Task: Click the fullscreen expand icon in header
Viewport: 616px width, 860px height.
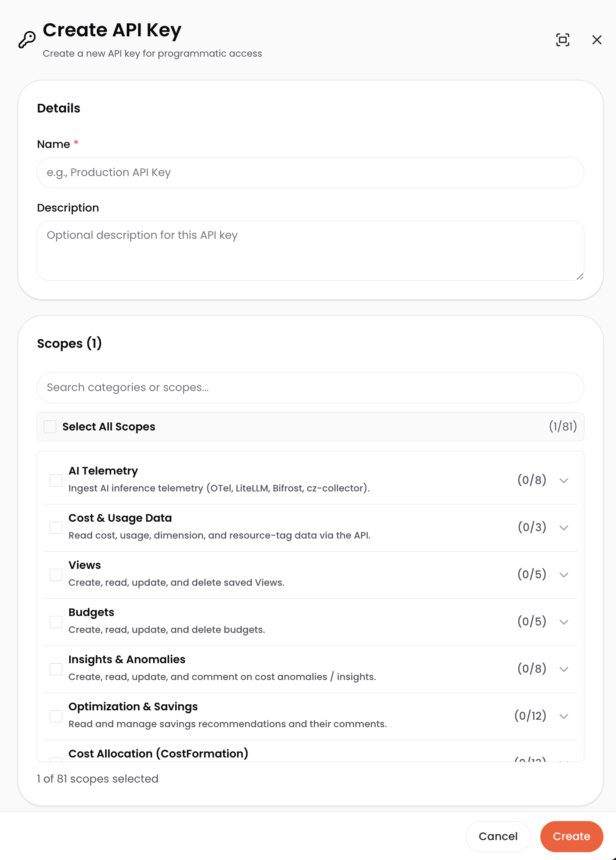Action: coord(562,40)
